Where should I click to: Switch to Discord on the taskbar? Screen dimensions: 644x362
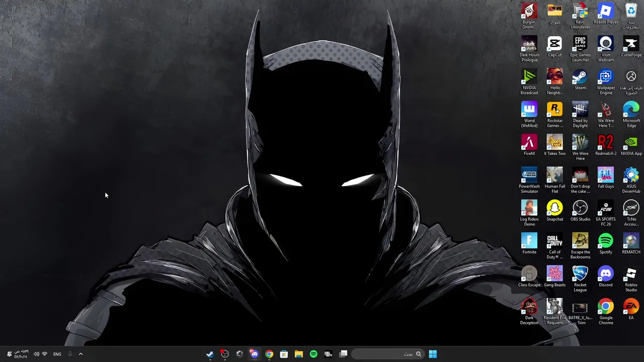(x=254, y=354)
